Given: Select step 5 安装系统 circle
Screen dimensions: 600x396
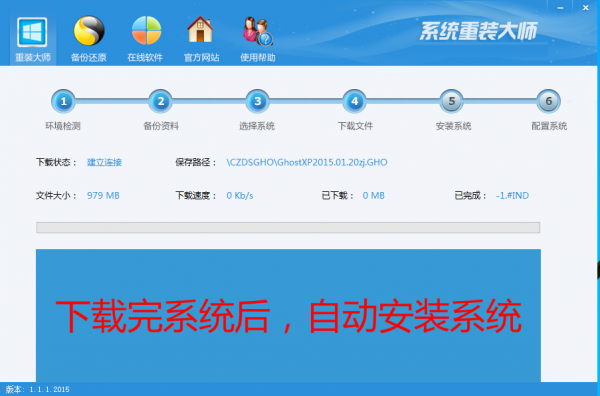Looking at the screenshot, I should [x=452, y=101].
